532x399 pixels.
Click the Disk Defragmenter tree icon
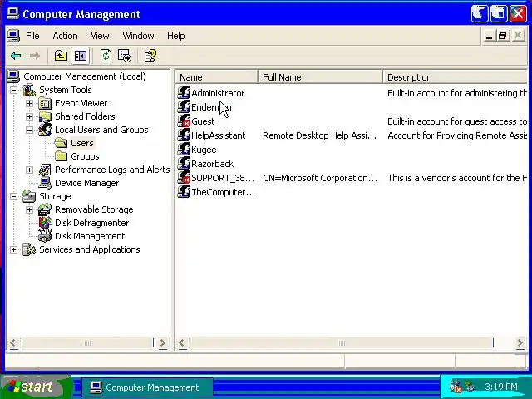click(45, 223)
